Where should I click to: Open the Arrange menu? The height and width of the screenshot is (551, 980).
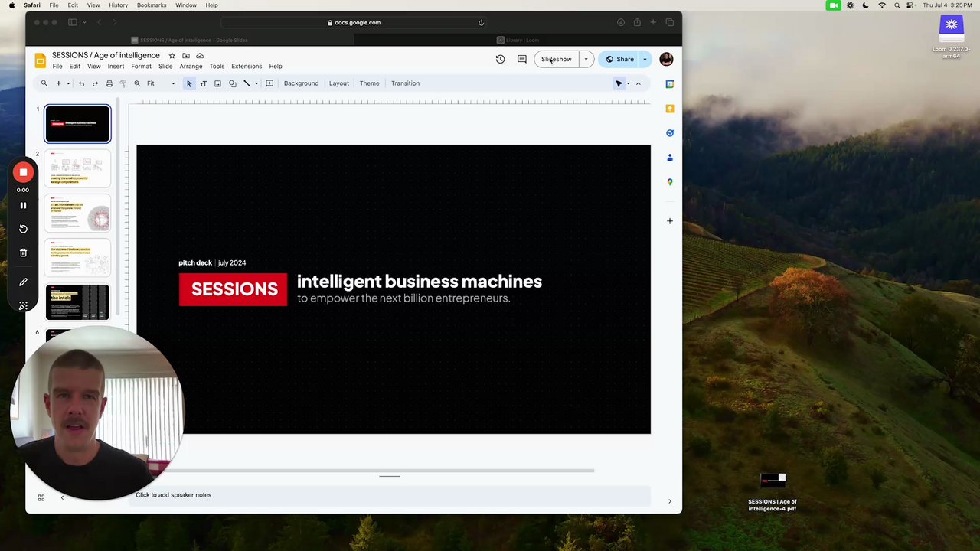tap(191, 67)
